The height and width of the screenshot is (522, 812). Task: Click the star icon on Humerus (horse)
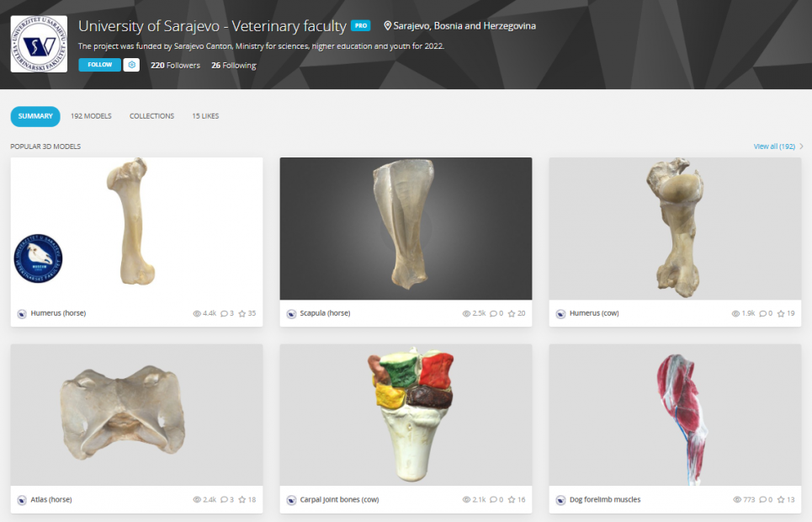[x=241, y=313]
